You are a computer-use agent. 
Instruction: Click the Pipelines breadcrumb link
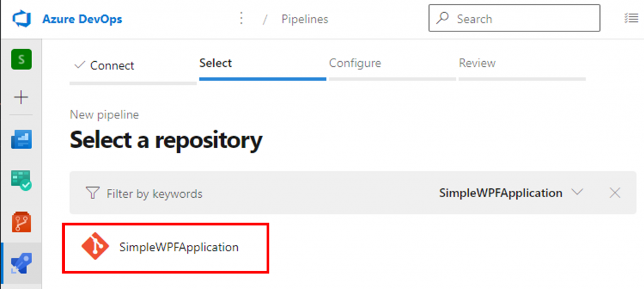(x=304, y=20)
